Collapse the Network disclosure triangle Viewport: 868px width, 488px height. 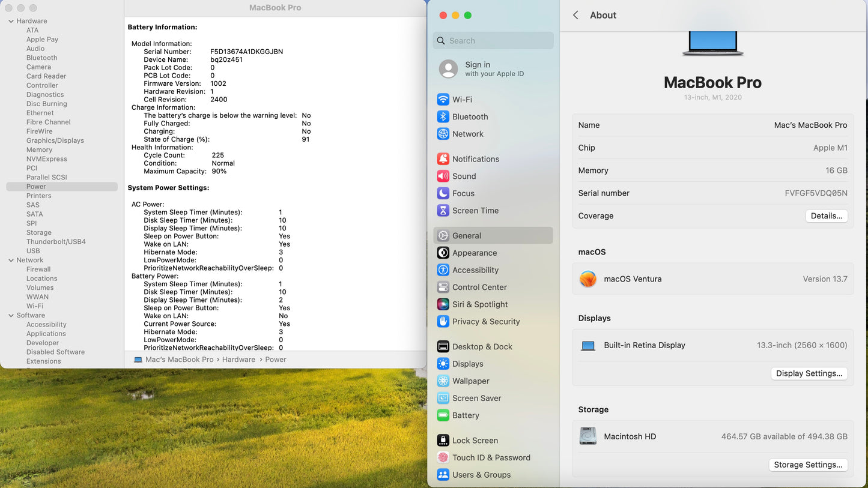11,261
